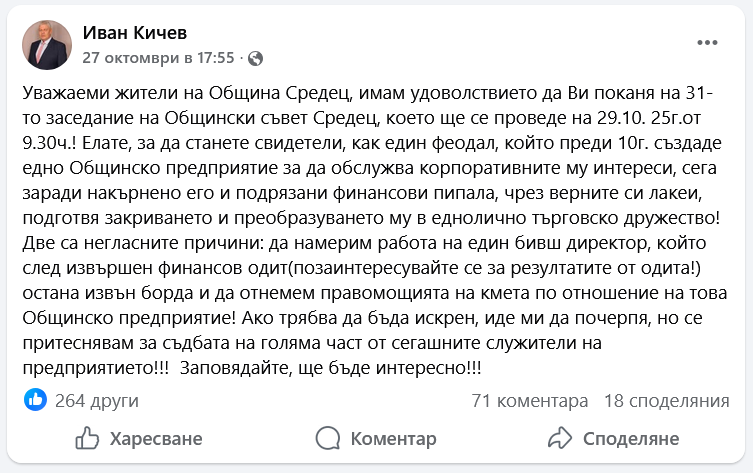This screenshot has width=753, height=473.
Task: Click the thumbs-up icon beside Харесване
Action: click(87, 438)
